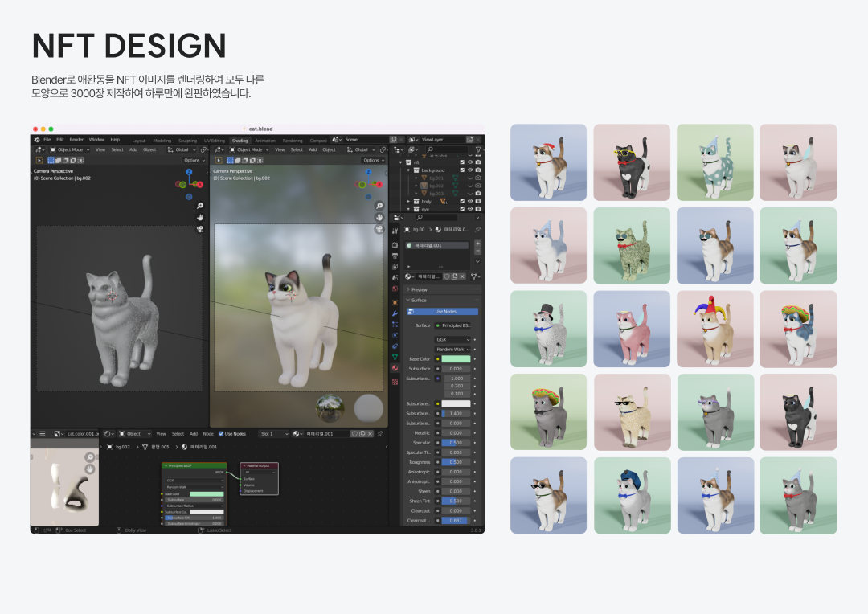
Task: Uncheck the nft collection checkbox
Action: (461, 162)
